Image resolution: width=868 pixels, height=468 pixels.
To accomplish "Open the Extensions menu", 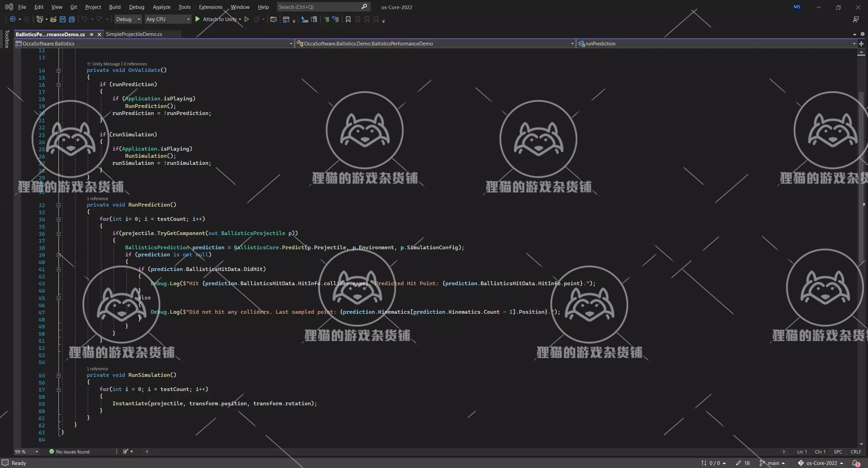I will [210, 7].
